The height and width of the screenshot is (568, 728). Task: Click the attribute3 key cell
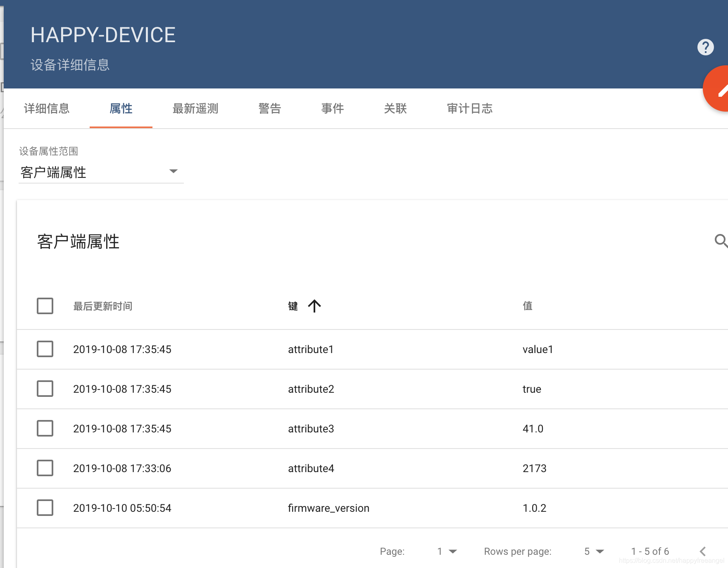pyautogui.click(x=311, y=429)
